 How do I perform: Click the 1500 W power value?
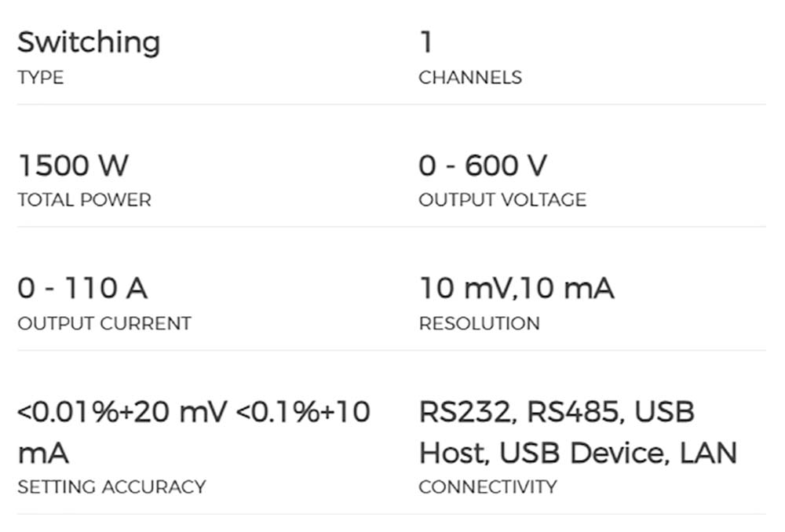coord(73,166)
